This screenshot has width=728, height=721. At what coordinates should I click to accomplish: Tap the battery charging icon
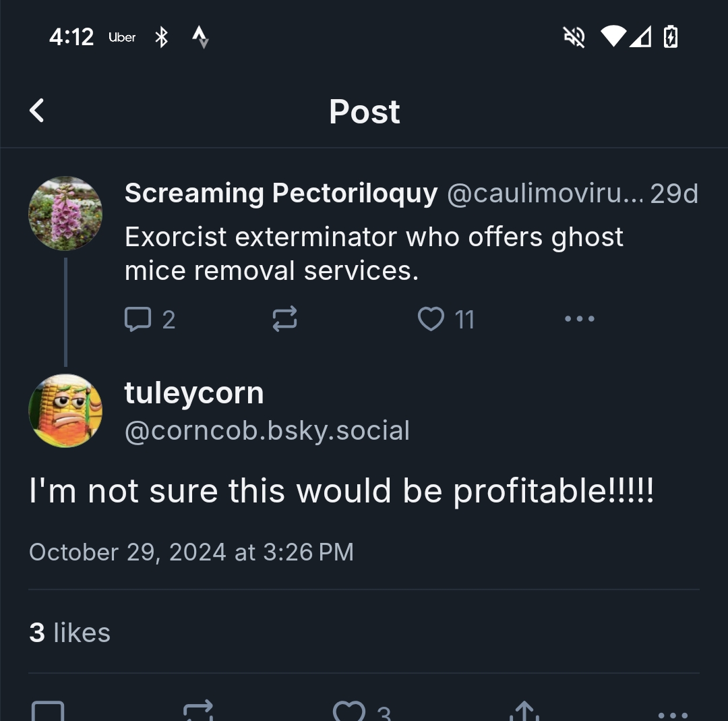(670, 37)
